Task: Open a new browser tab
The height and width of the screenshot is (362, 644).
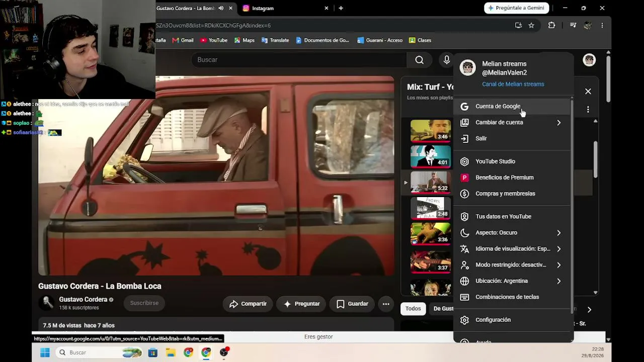Action: coord(341,8)
